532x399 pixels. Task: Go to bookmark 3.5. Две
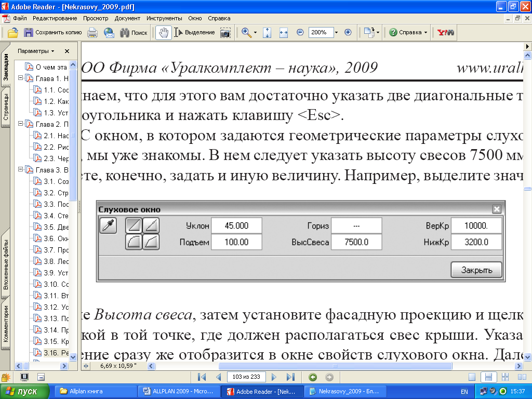click(x=51, y=227)
